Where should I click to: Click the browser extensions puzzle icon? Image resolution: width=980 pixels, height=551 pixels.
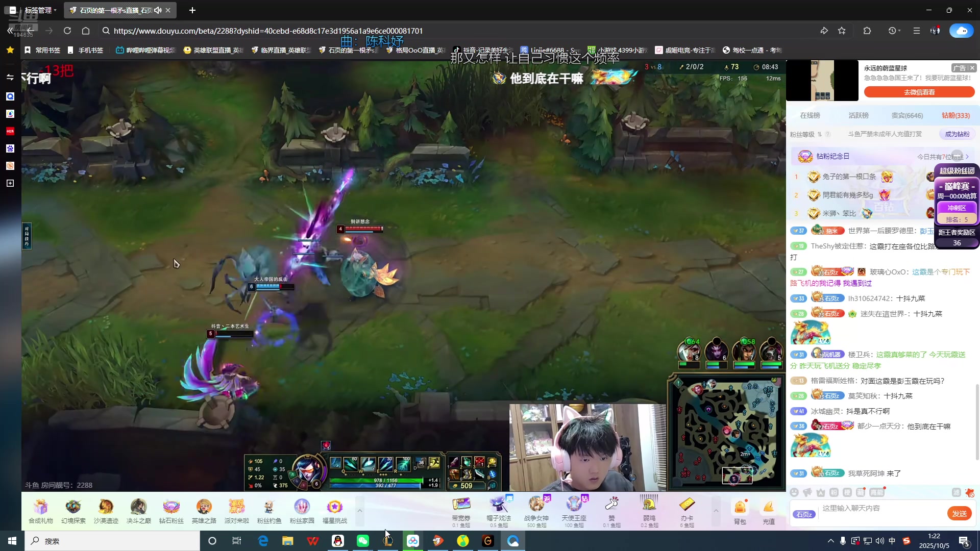[x=867, y=31]
